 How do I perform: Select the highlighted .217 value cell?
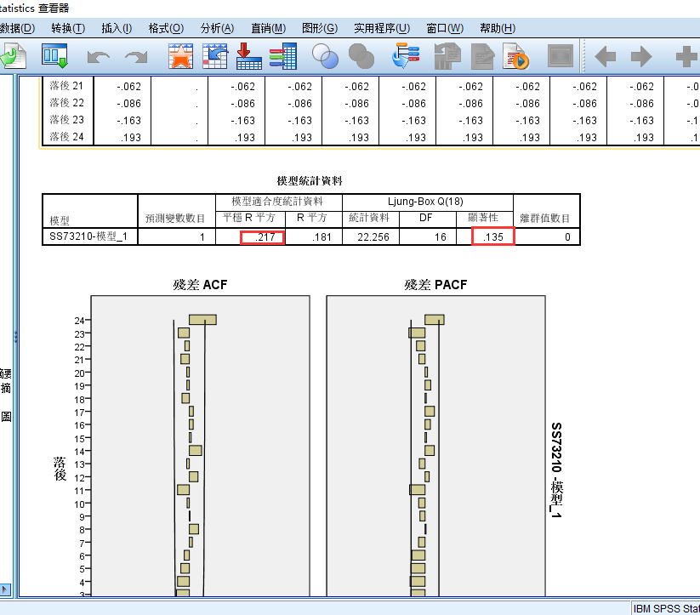point(261,236)
